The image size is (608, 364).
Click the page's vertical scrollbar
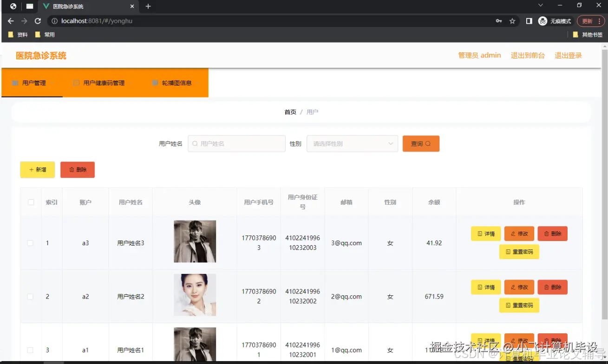pyautogui.click(x=604, y=181)
